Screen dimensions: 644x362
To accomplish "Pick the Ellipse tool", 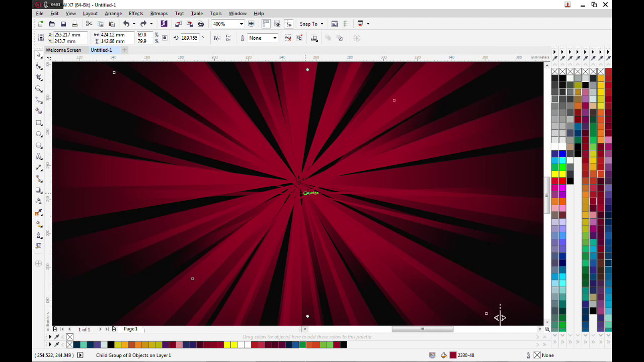I will point(39,134).
